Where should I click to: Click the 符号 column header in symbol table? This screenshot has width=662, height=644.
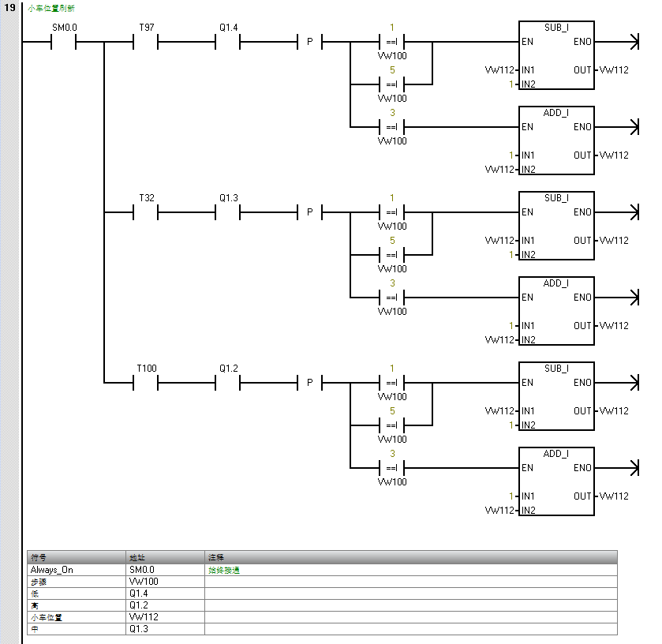coord(77,557)
